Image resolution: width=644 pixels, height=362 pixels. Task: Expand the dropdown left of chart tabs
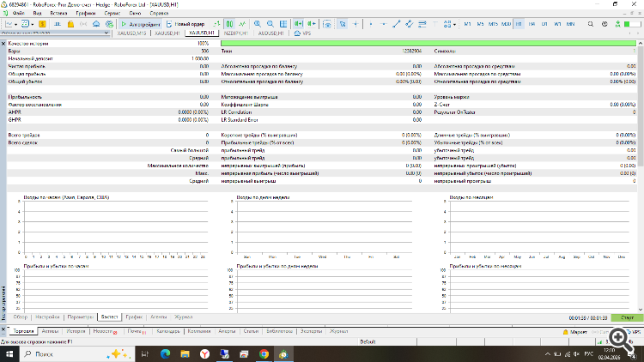[x=106, y=33]
